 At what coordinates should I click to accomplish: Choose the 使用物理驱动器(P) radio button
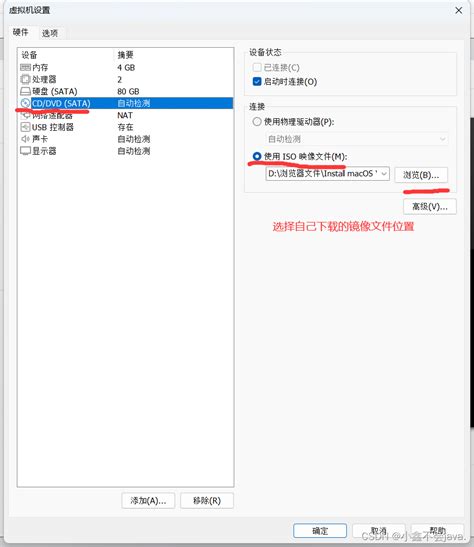pos(257,122)
